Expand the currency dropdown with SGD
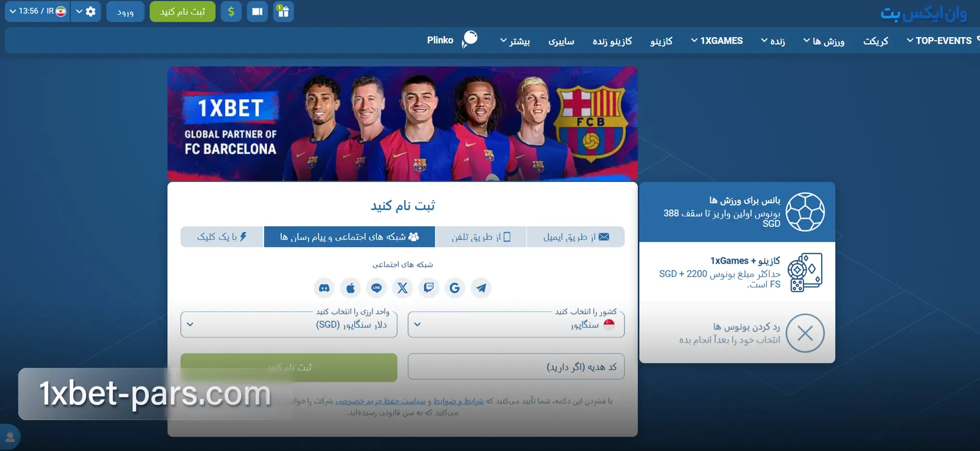Image resolution: width=980 pixels, height=451 pixels. click(x=289, y=325)
